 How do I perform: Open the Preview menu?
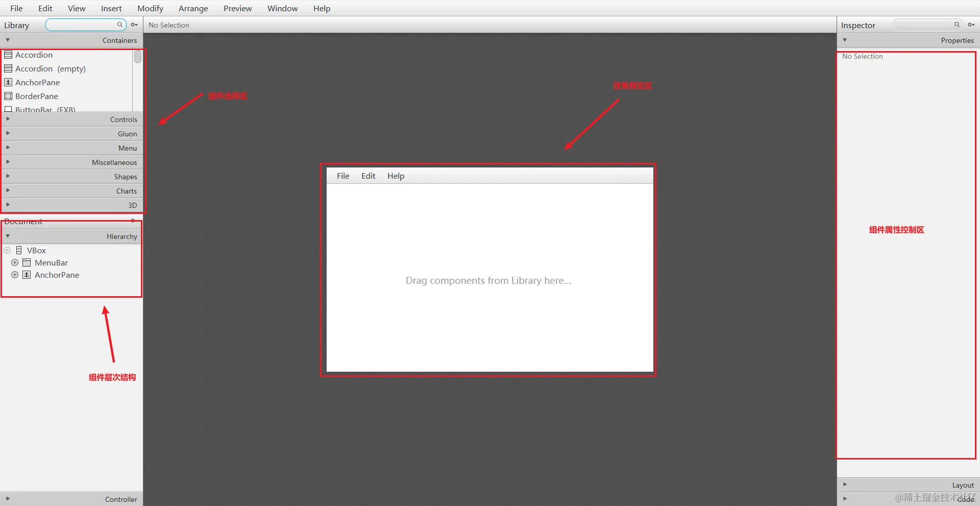(237, 8)
